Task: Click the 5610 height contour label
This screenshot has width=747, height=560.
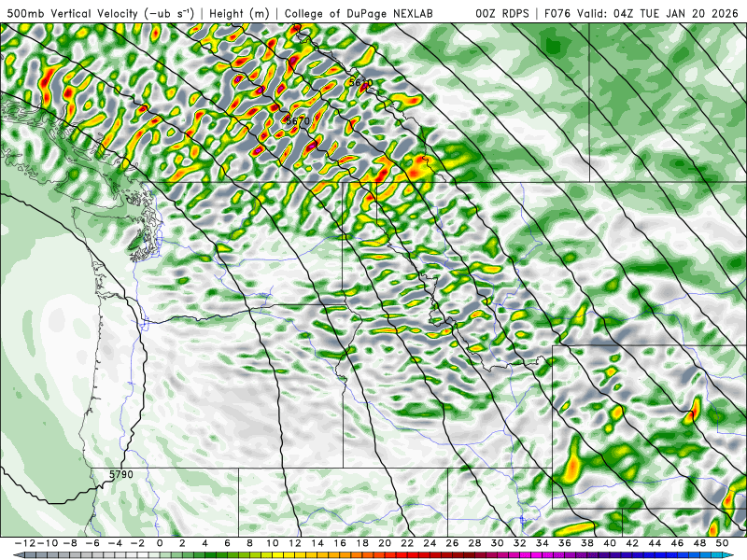Action: click(x=360, y=83)
